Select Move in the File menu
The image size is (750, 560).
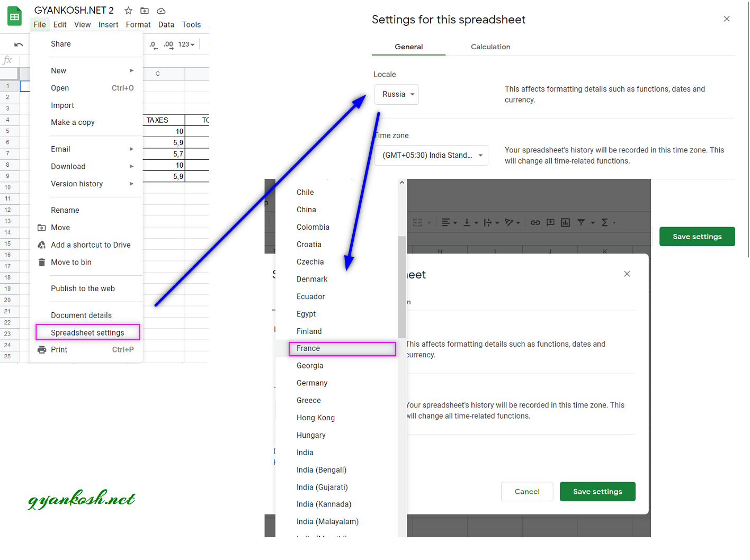click(86, 228)
